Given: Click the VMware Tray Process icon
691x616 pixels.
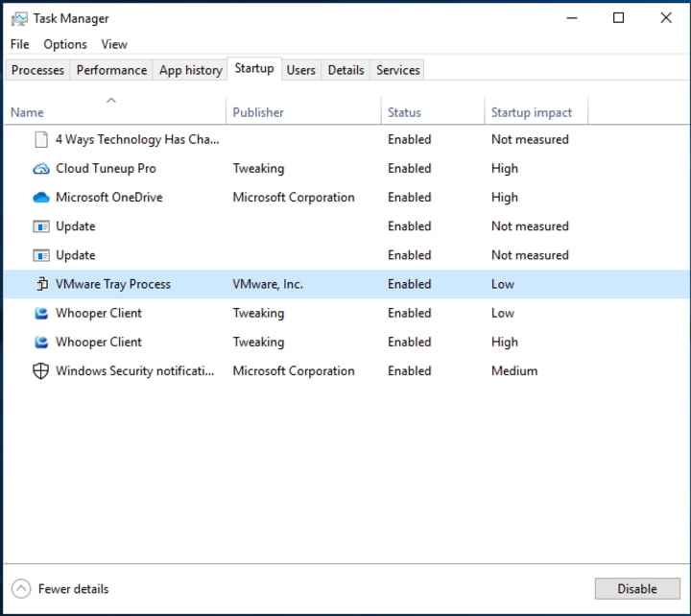Looking at the screenshot, I should tap(41, 284).
